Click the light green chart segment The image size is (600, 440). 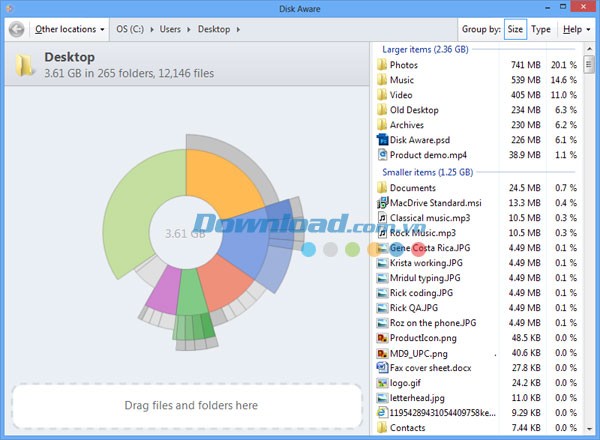click(x=130, y=207)
